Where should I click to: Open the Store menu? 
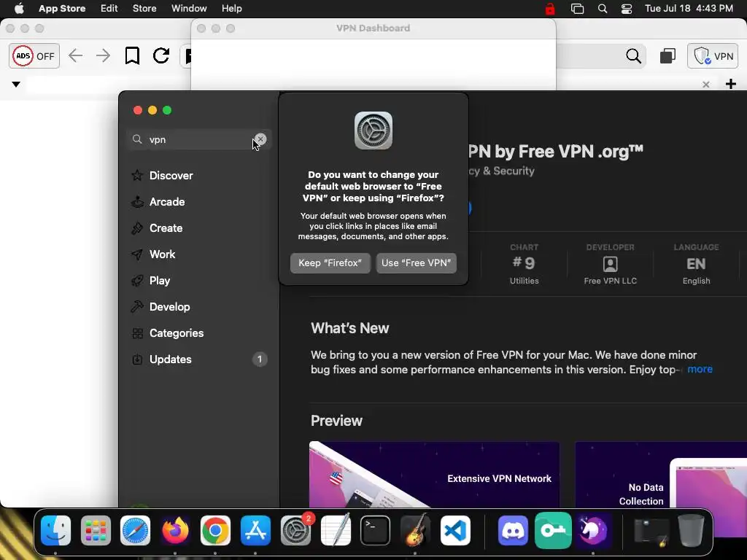(144, 8)
